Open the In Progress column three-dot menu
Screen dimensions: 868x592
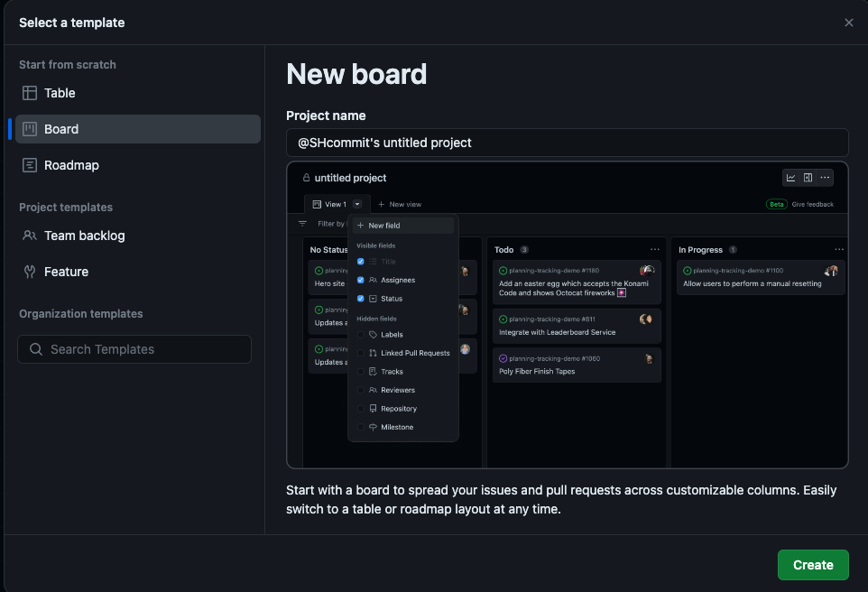pyautogui.click(x=839, y=249)
